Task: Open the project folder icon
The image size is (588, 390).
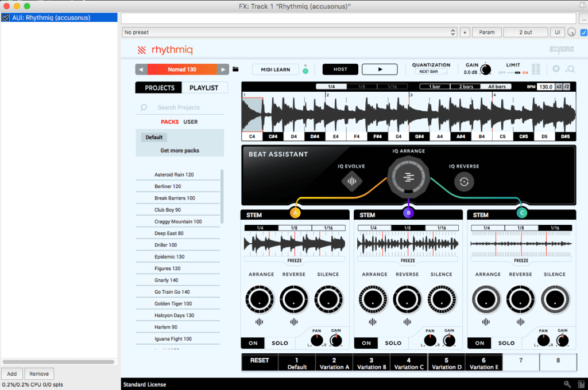Action: 235,69
